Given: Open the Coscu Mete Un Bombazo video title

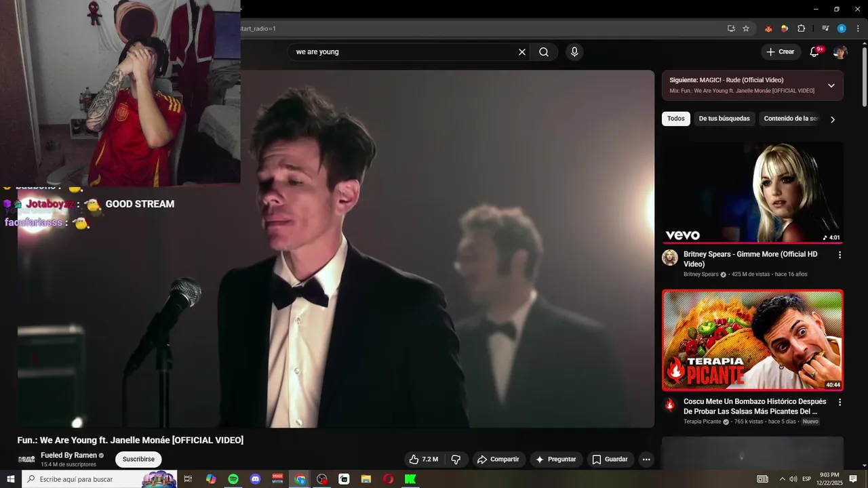Looking at the screenshot, I should click(755, 406).
